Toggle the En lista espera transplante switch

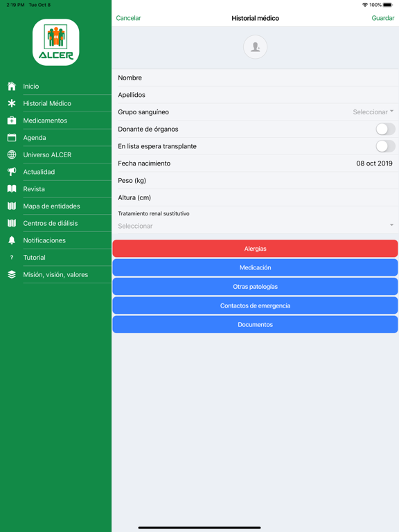coord(385,146)
